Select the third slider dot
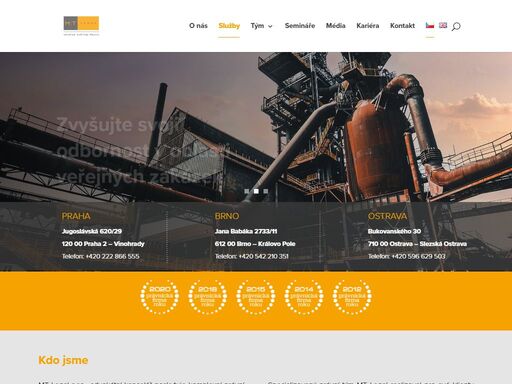Screen dimensions: 512x384 pyautogui.click(x=266, y=191)
